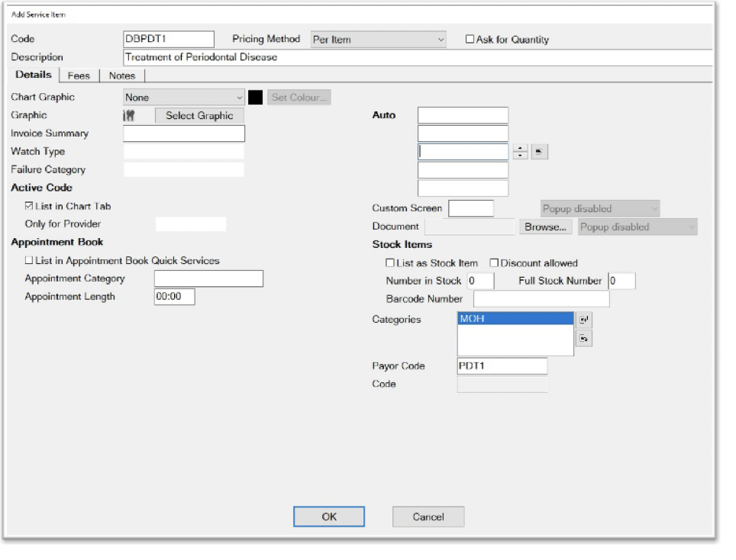The width and height of the screenshot is (736, 560).
Task: Click the Select Graphic button
Action: click(x=198, y=115)
